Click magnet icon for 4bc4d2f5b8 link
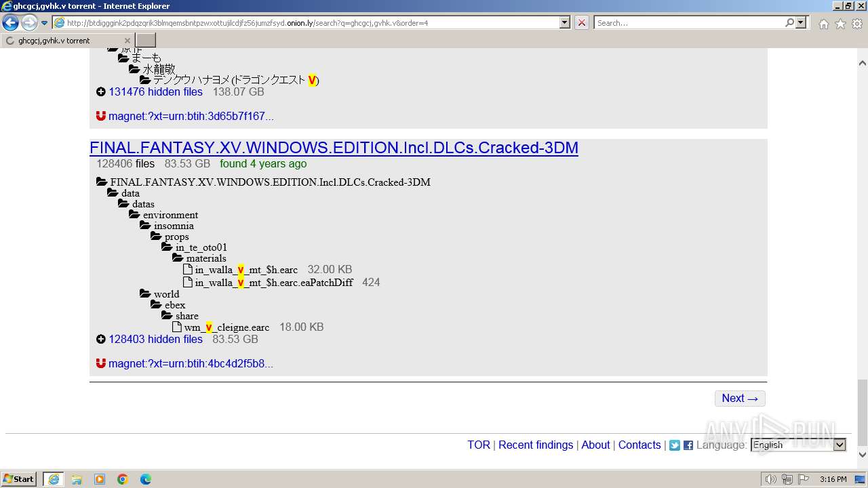The image size is (868, 488). (x=101, y=363)
